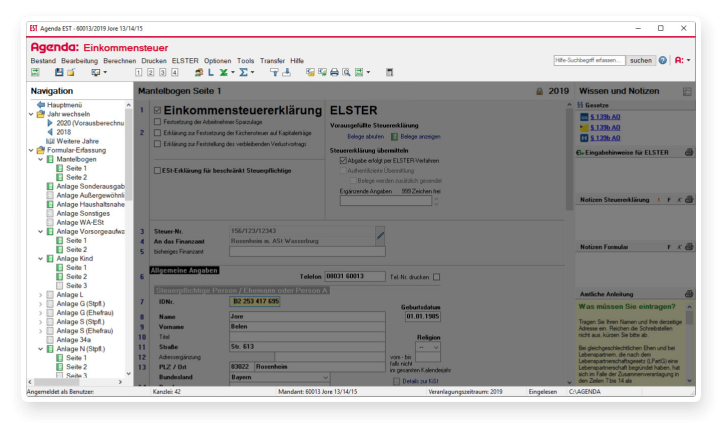The height and width of the screenshot is (434, 728).
Task: Click the sum (Σ) icon
Action: click(x=243, y=73)
